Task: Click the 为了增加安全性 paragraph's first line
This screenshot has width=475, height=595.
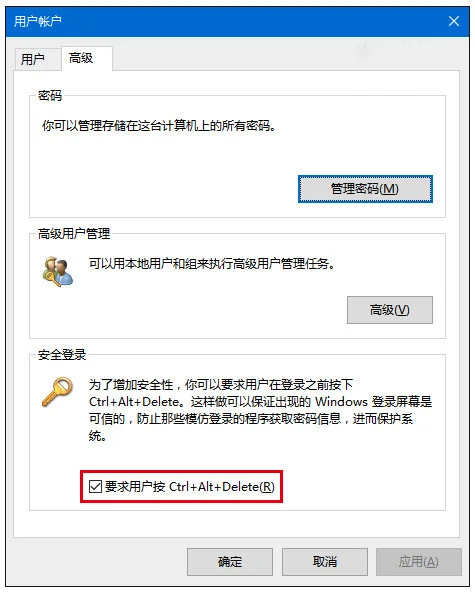Action: click(x=221, y=384)
